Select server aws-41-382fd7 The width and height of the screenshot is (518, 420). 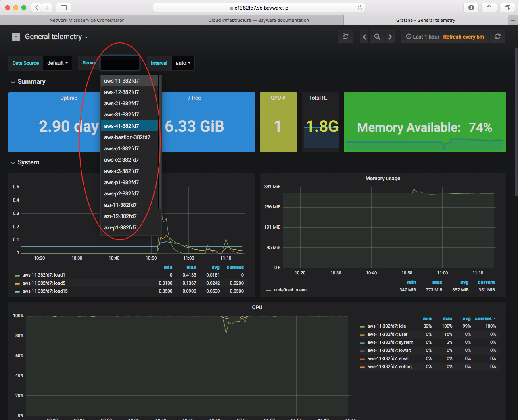click(129, 126)
